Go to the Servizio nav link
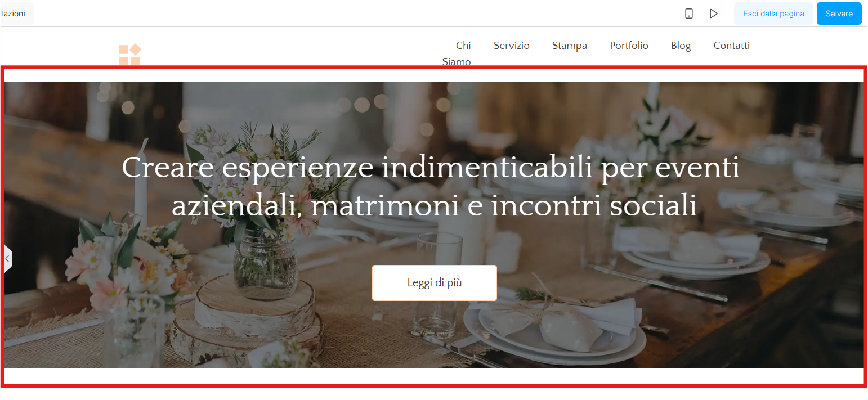The image size is (868, 400). (x=512, y=46)
